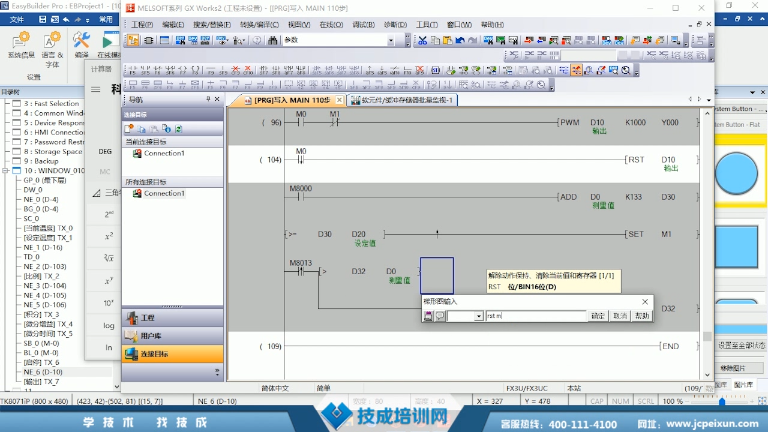
Task: Click the EasyBuilder quick-access undo arrow
Action: 66,20
